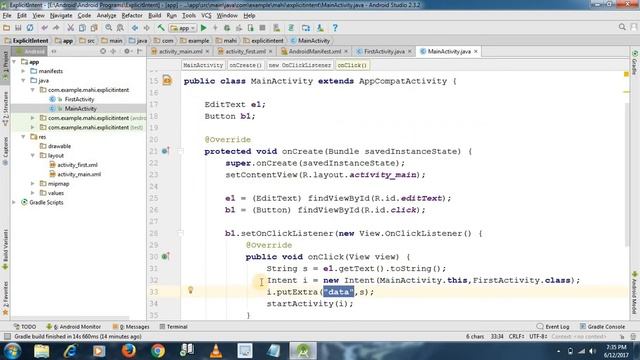The image size is (640, 360).
Task: Click the Back navigation arrow
Action: click(x=135, y=28)
